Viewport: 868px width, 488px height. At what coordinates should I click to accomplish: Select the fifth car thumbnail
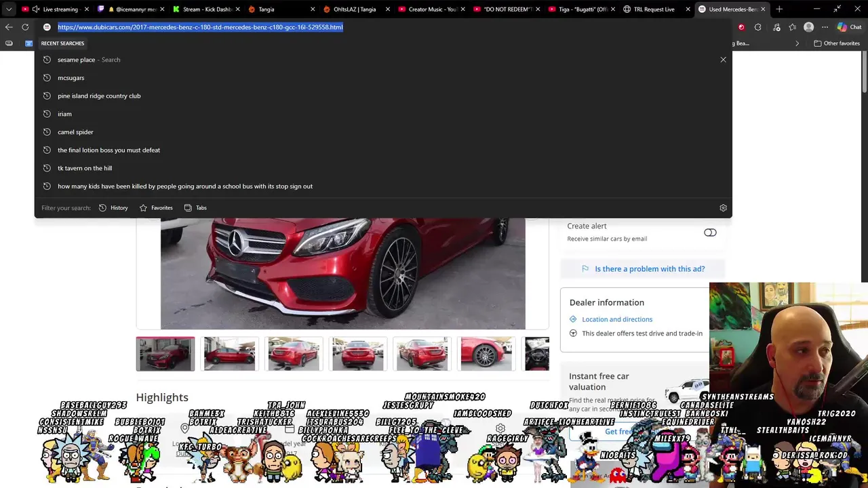click(422, 354)
